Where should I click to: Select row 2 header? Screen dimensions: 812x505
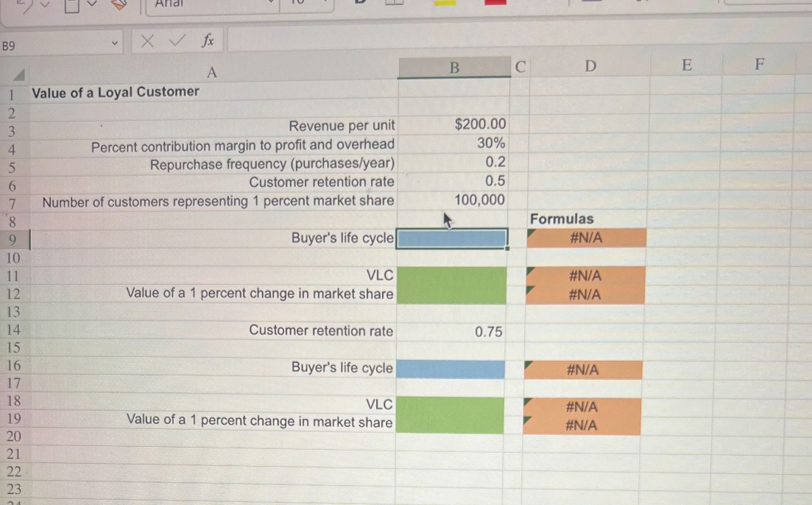11,113
